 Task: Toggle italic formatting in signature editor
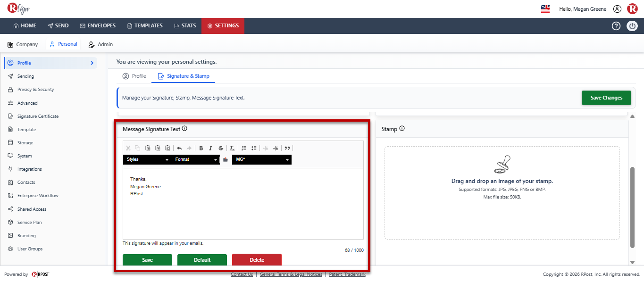(211, 148)
